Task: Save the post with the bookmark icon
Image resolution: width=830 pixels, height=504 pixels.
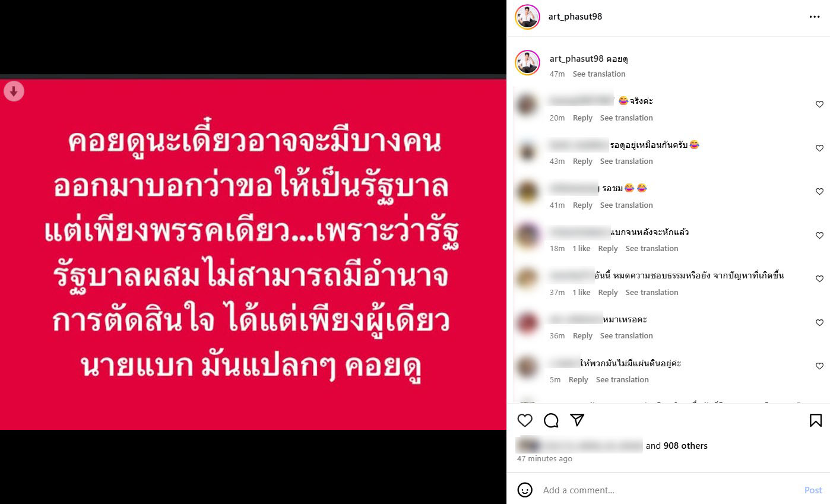Action: point(816,420)
